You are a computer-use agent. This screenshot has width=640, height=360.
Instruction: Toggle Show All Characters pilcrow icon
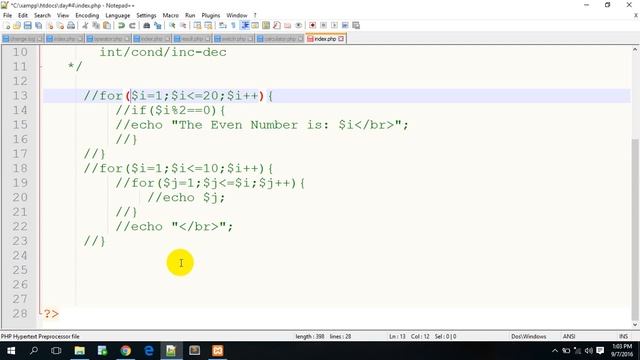(x=233, y=25)
